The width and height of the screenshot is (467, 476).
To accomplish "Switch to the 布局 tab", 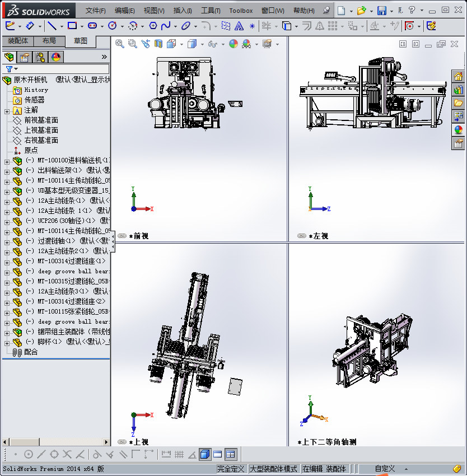I will [49, 41].
